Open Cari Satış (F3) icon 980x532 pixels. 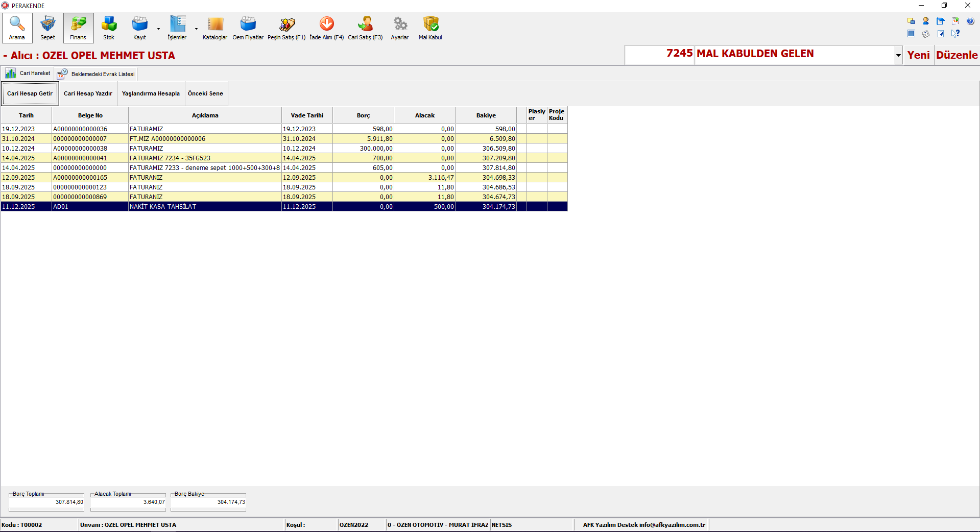coord(365,28)
